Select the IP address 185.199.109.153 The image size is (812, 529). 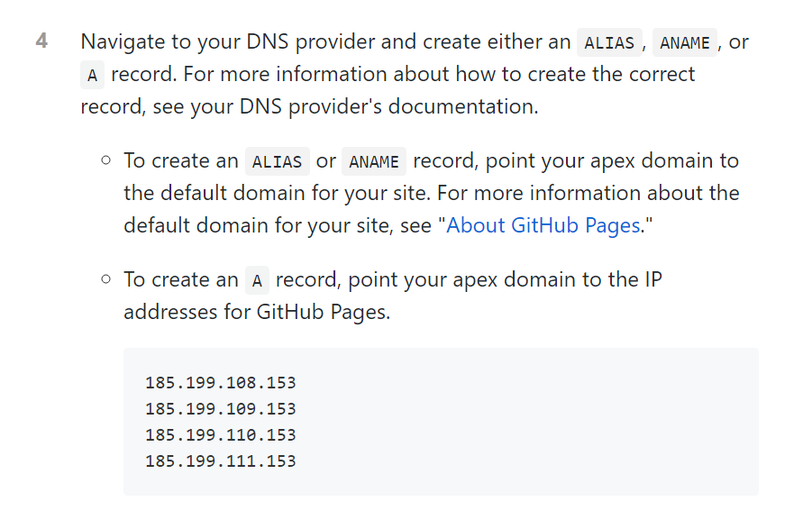tap(220, 409)
